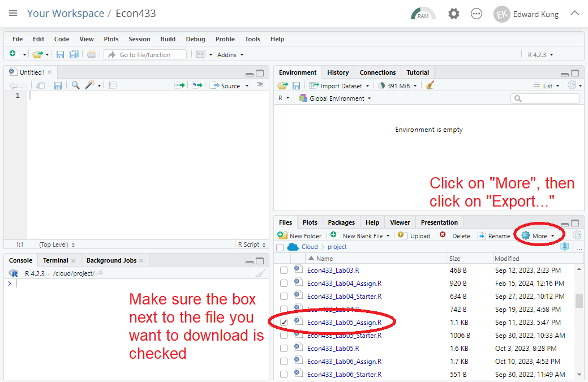Check the box for Econ433_Lab05.R

tap(284, 348)
